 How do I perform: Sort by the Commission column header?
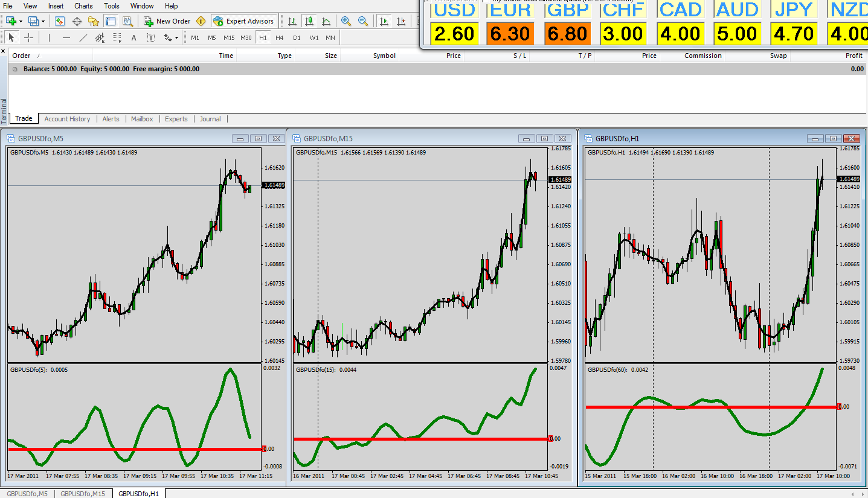point(703,56)
